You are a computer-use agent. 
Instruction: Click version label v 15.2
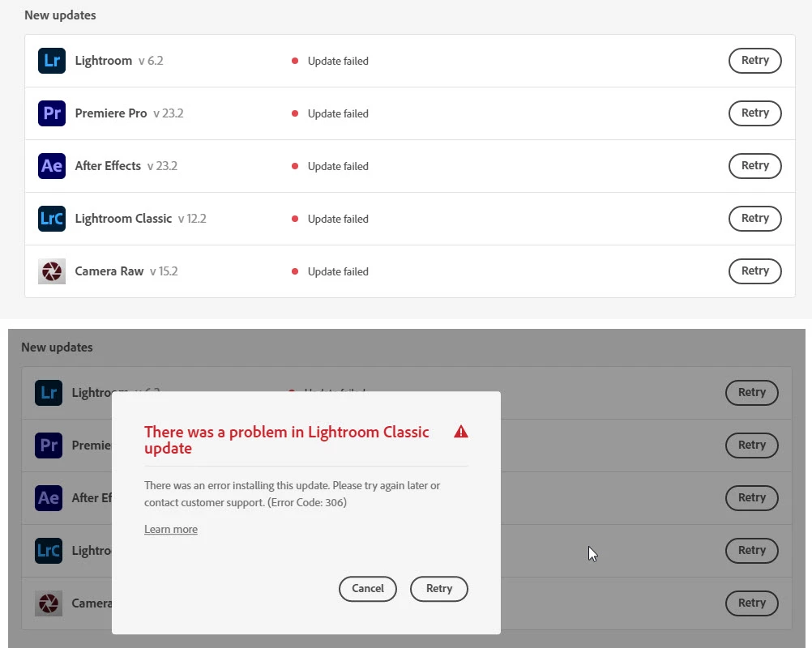(x=164, y=271)
